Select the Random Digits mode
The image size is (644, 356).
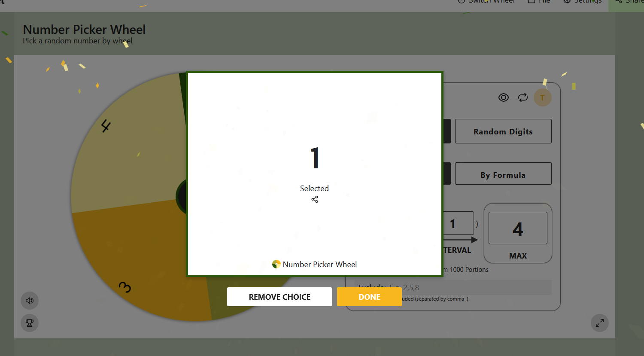coord(503,131)
